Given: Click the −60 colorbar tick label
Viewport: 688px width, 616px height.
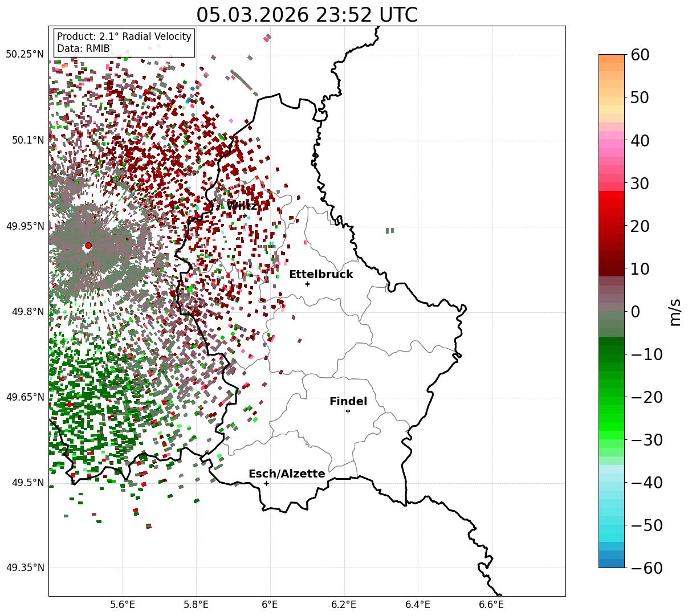Looking at the screenshot, I should (x=646, y=568).
